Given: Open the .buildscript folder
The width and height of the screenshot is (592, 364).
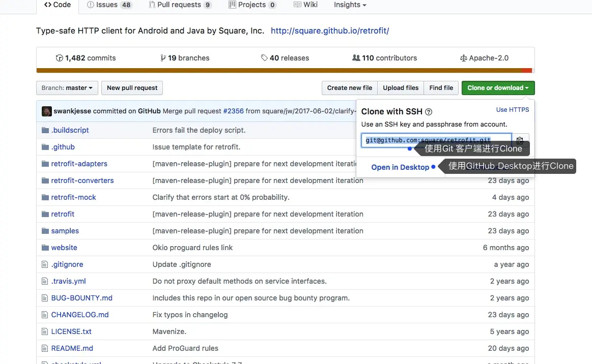Looking at the screenshot, I should (70, 130).
